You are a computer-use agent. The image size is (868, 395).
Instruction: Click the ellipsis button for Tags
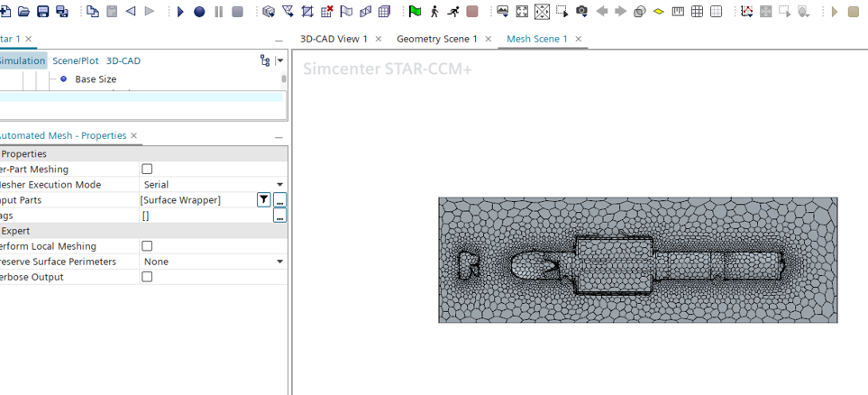279,216
